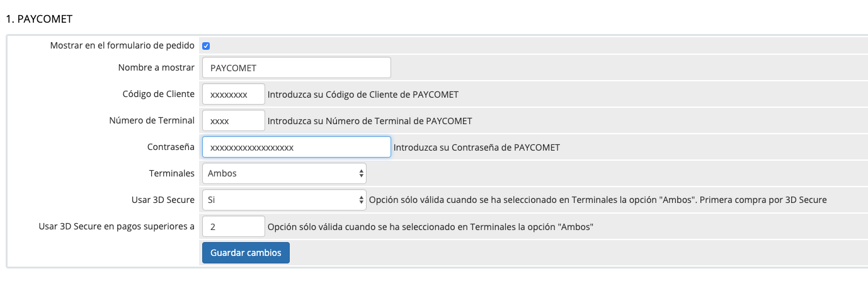Toggle the Mostrar en el formulario de pedido checkbox
The height and width of the screenshot is (283, 868).
tap(206, 46)
